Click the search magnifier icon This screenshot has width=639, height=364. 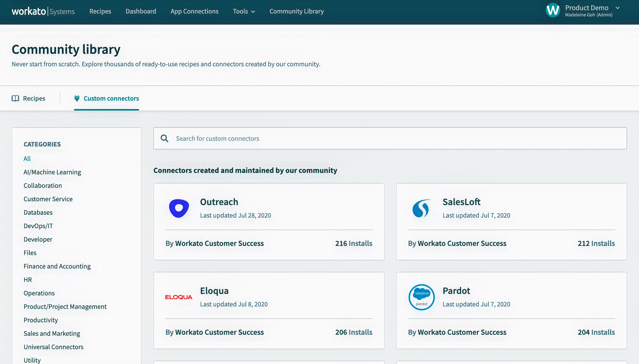[164, 138]
